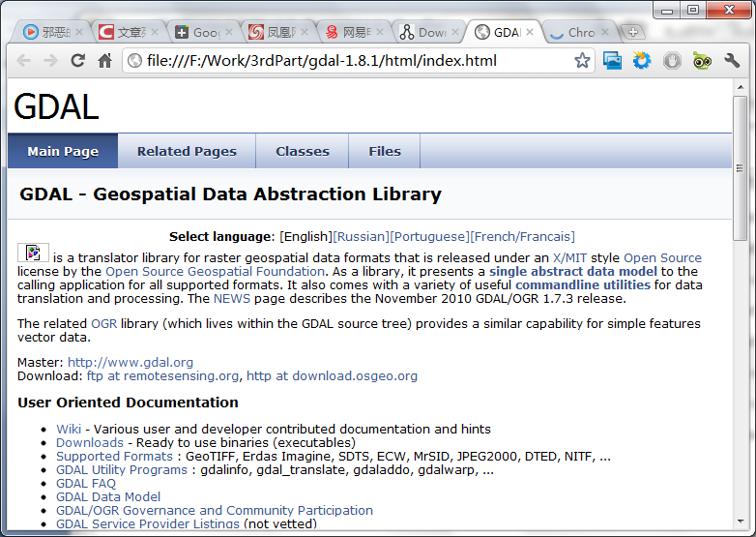
Task: Switch to the first tab with blue play icon
Action: pos(52,32)
